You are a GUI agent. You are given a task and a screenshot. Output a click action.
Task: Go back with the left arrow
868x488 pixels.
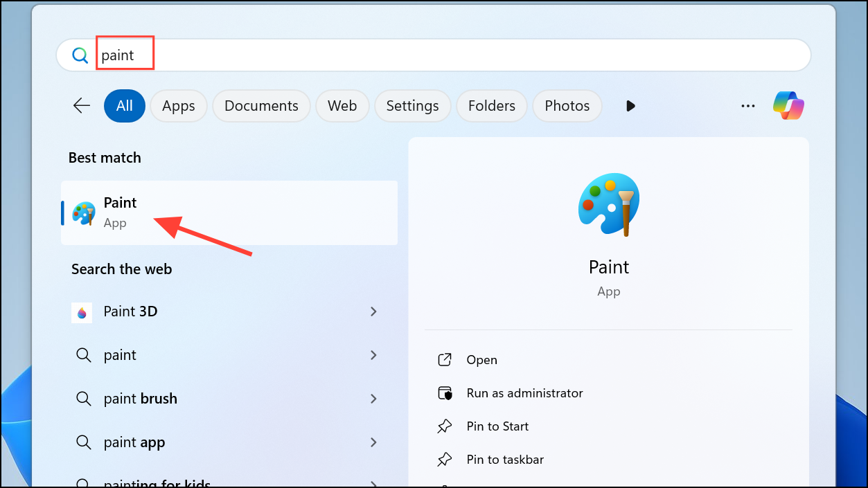(x=82, y=106)
